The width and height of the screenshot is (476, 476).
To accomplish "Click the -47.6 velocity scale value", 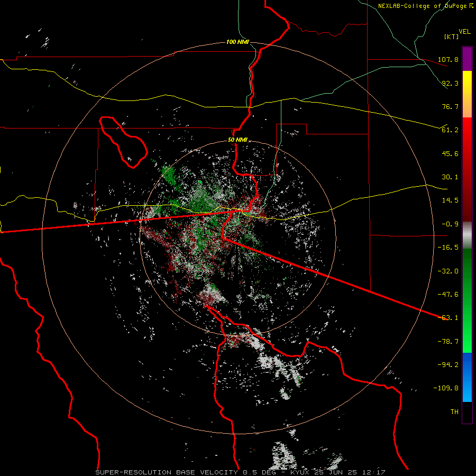I will (448, 295).
